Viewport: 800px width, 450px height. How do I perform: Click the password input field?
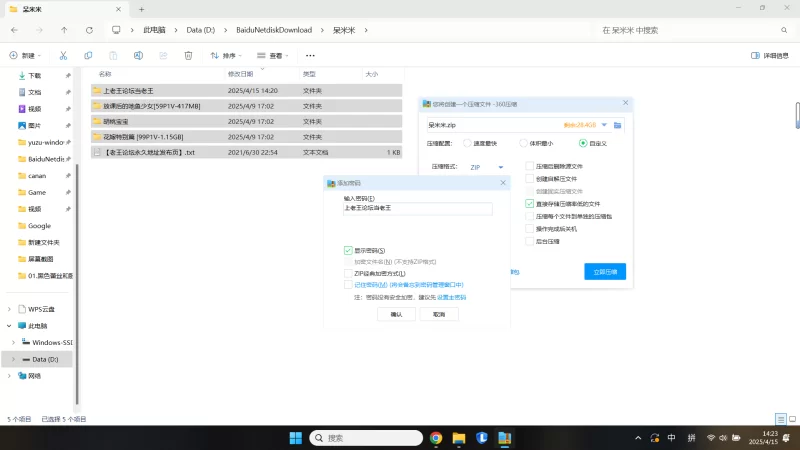417,209
